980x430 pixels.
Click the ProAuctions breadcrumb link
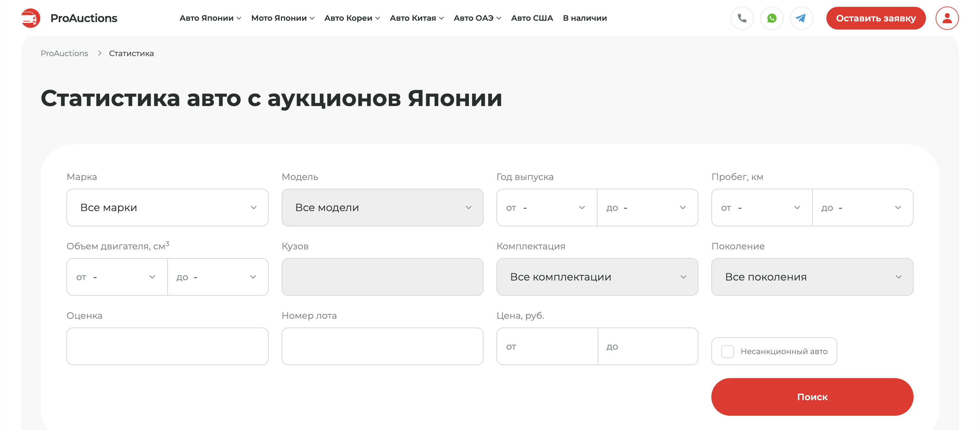pyautogui.click(x=64, y=53)
